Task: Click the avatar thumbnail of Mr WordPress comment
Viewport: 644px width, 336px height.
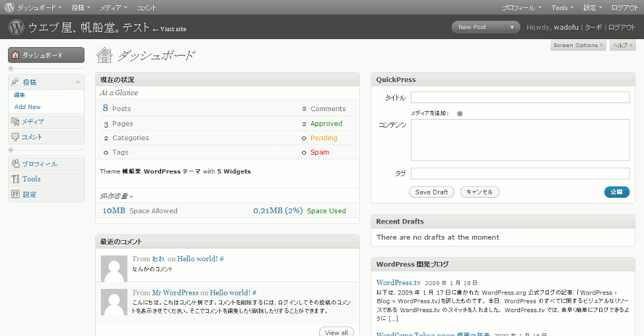Action: (x=114, y=302)
